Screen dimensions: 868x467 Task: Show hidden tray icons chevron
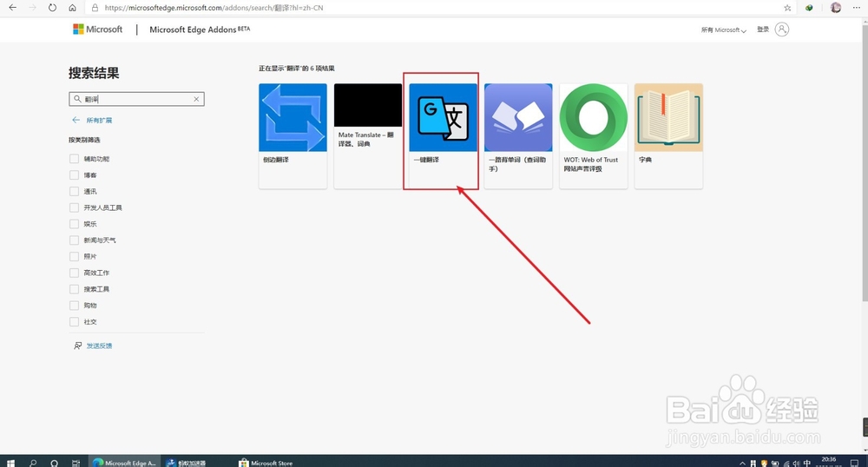(742, 464)
